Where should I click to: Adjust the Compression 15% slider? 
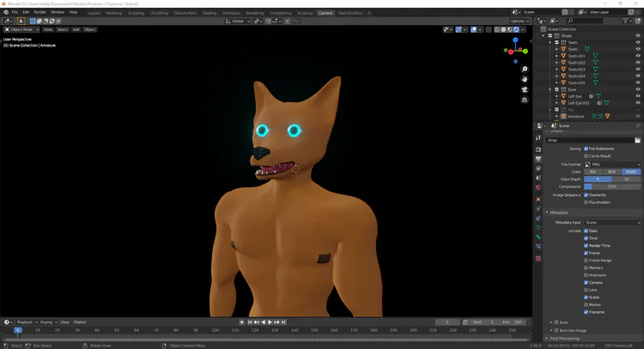tap(612, 187)
